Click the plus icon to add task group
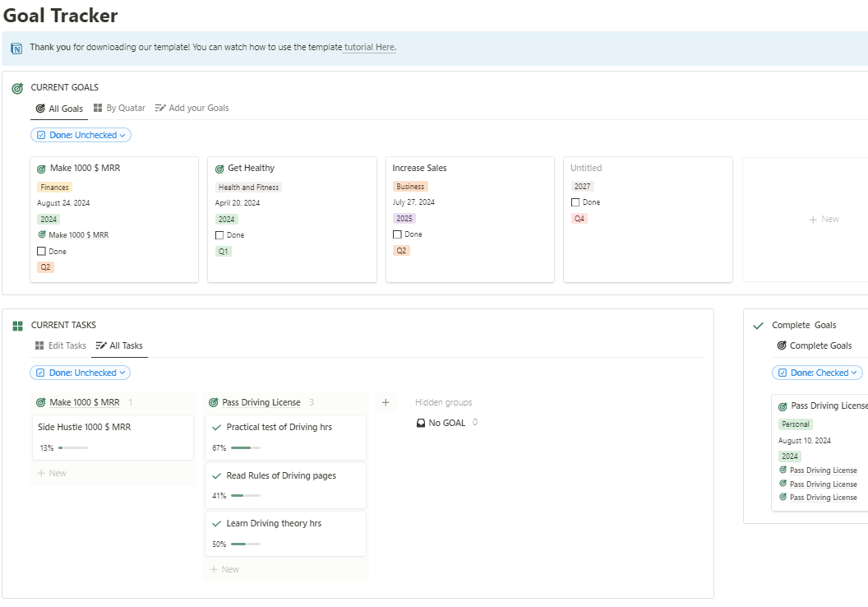The height and width of the screenshot is (607, 868). (x=386, y=402)
